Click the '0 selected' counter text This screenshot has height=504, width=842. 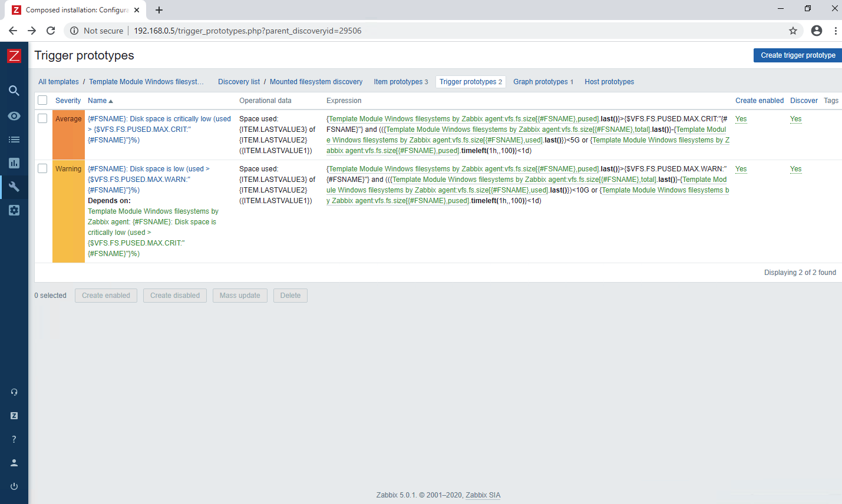(50, 296)
